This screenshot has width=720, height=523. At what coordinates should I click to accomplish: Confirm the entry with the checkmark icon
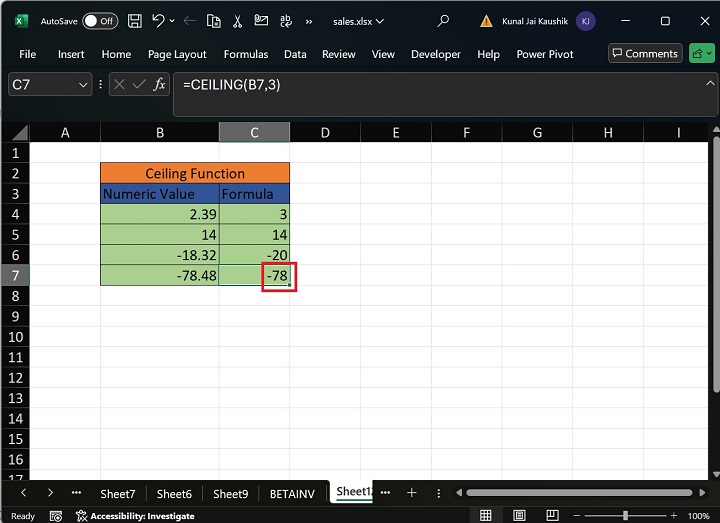coord(139,84)
